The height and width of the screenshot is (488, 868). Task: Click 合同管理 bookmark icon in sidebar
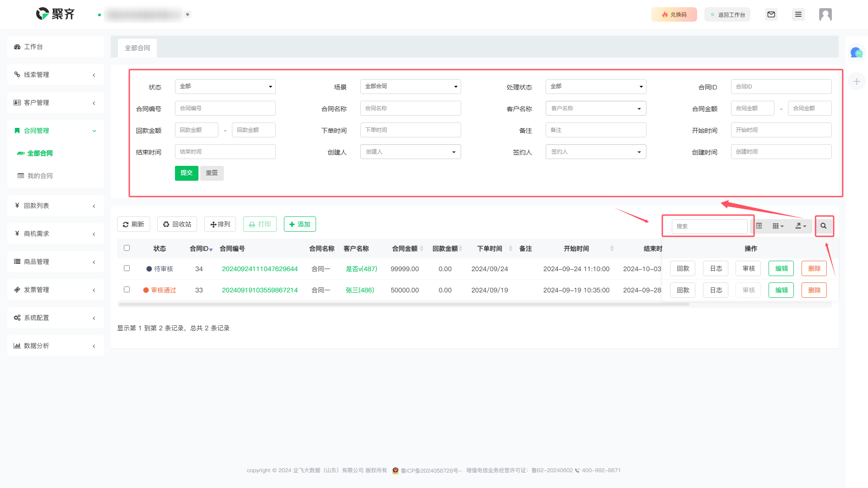point(17,131)
